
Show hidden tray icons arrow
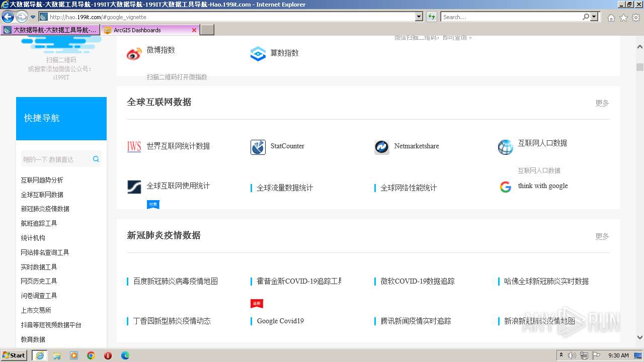coord(561,355)
